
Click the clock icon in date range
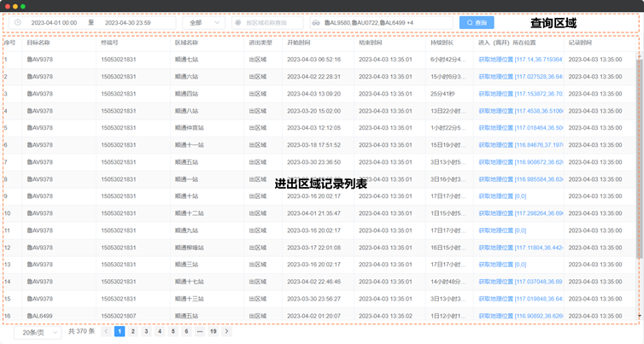17,23
